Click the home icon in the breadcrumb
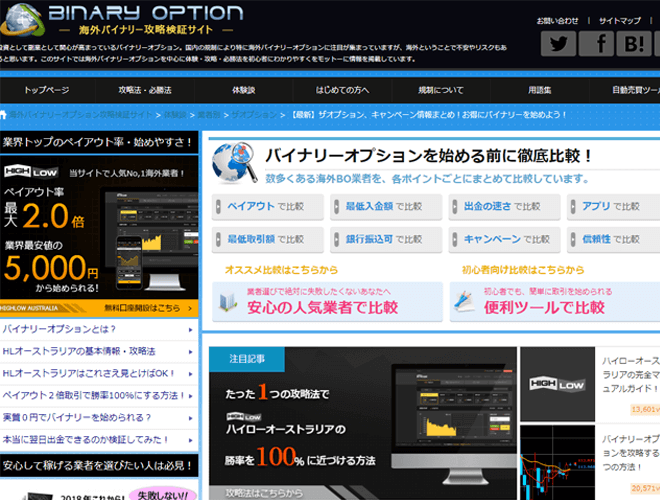 point(3,114)
